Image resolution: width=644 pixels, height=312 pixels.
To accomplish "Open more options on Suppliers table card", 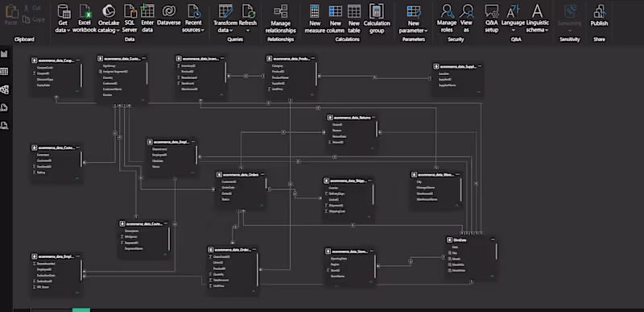I will pyautogui.click(x=480, y=66).
